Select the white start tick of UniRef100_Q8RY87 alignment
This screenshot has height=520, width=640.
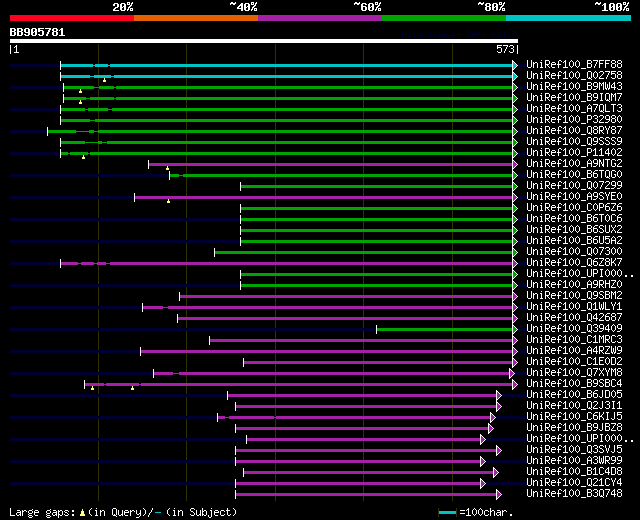[x=47, y=131]
